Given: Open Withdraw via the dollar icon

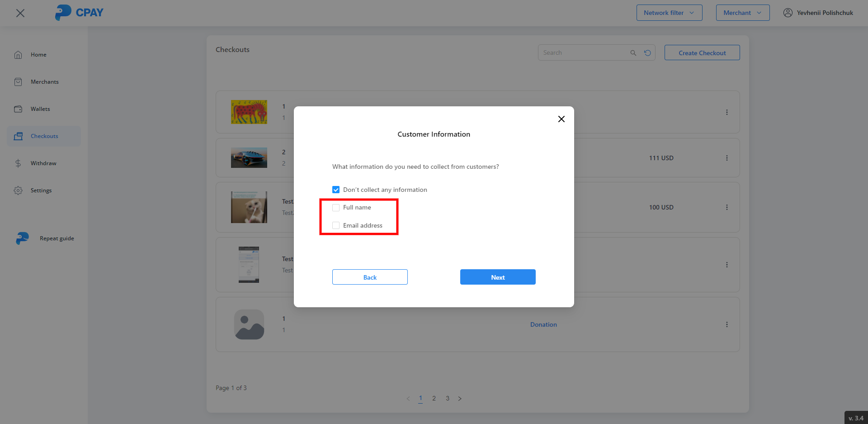Looking at the screenshot, I should point(18,163).
